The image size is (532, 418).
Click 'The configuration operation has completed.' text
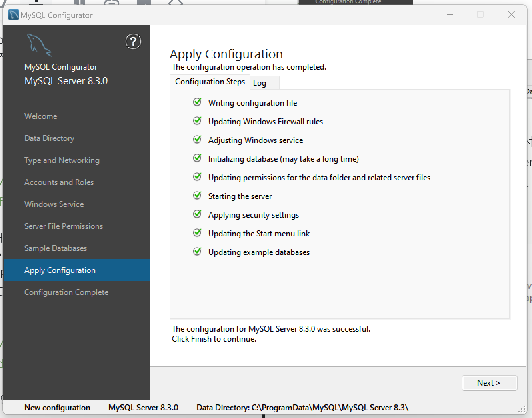coord(249,67)
